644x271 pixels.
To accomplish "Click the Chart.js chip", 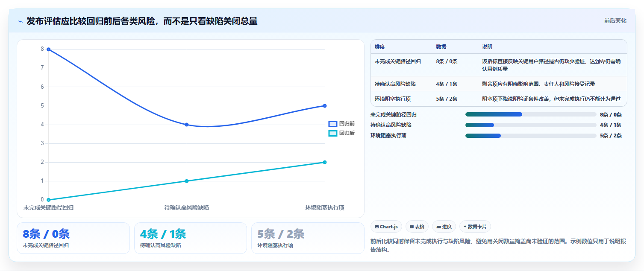I will [x=386, y=227].
